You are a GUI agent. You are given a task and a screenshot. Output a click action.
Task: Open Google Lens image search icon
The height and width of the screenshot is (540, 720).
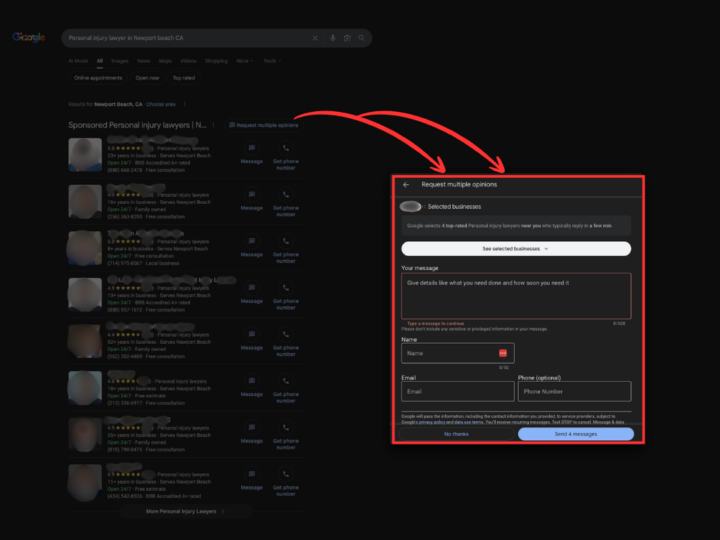347,38
